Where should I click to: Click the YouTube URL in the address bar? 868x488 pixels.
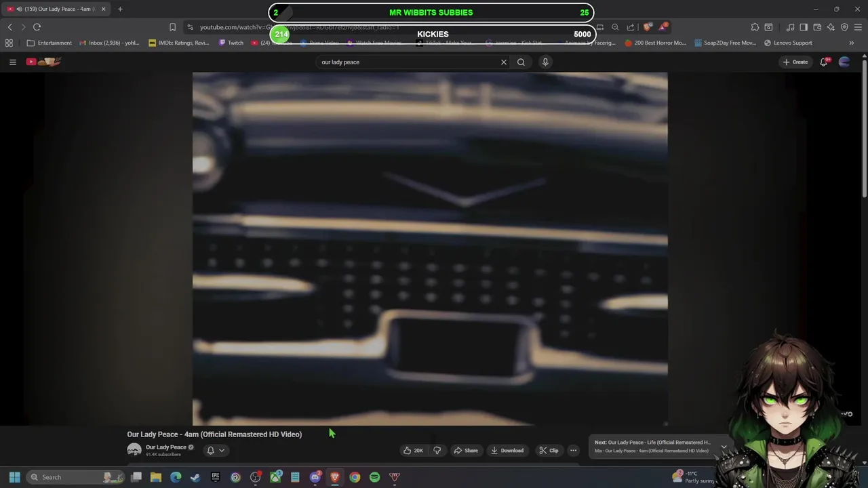(x=299, y=27)
